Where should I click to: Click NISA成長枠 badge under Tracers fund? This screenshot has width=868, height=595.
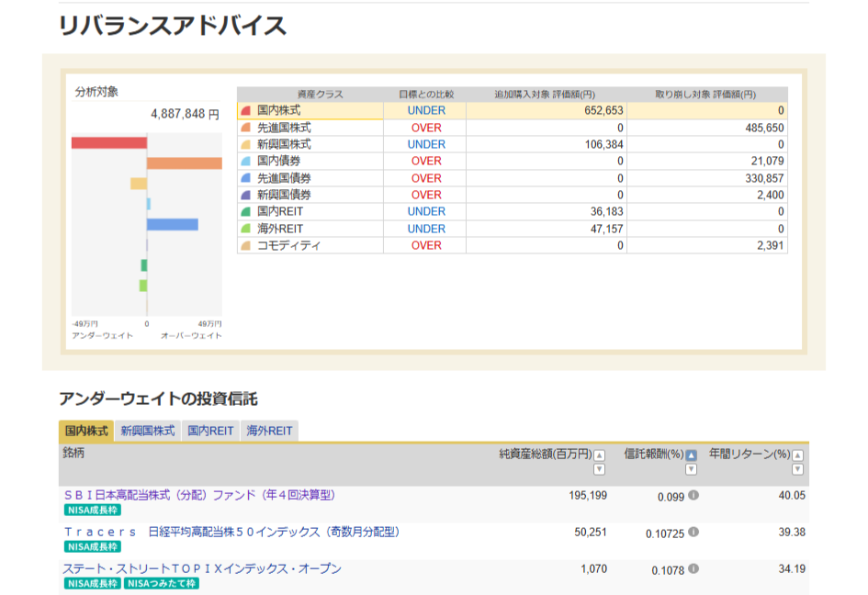pyautogui.click(x=92, y=546)
